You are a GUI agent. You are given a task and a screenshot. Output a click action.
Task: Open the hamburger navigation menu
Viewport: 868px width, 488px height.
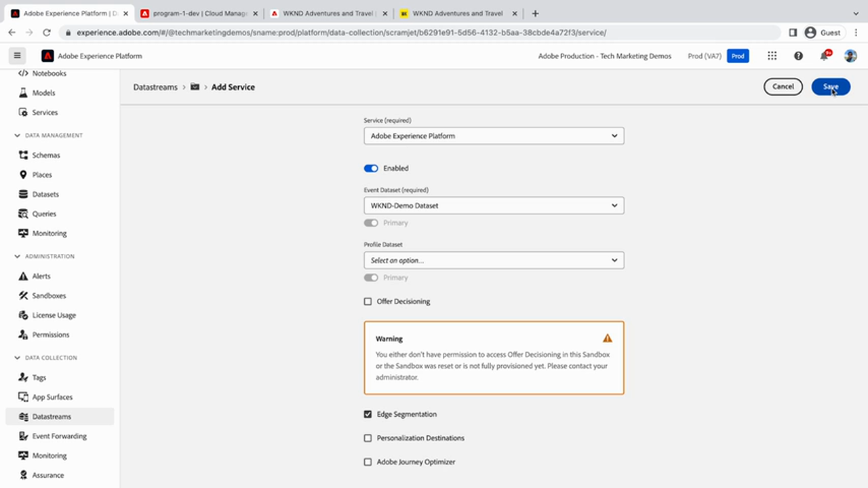click(18, 56)
